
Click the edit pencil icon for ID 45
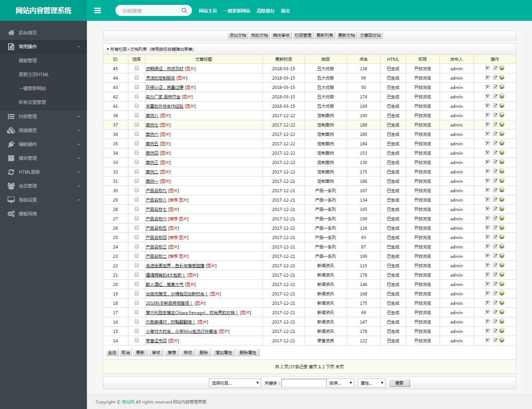[495, 68]
